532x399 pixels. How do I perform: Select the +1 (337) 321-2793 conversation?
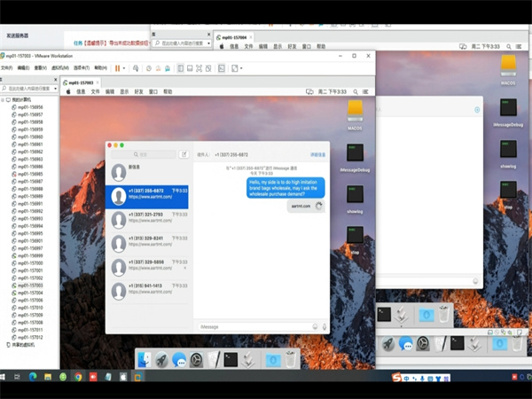coord(146,217)
